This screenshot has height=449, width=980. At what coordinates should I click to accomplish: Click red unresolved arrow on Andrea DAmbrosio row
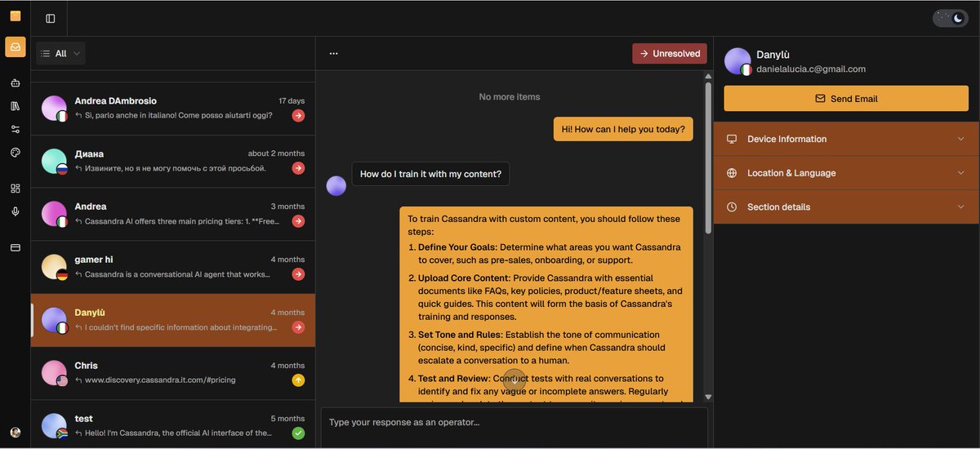click(x=298, y=116)
